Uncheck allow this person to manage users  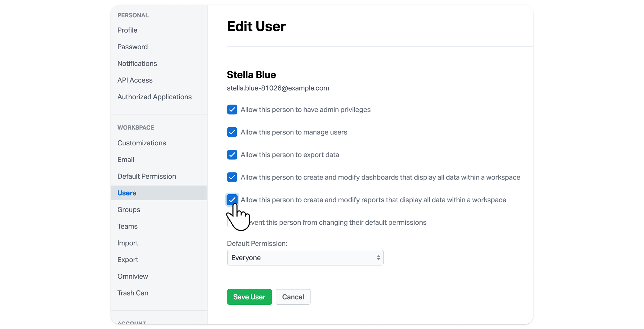[232, 132]
